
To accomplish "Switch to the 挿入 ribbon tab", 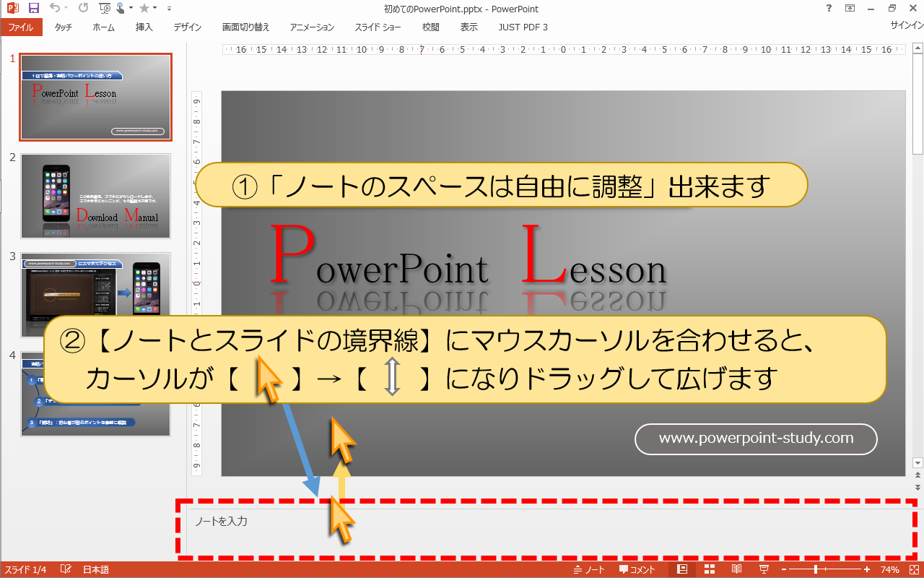I will click(x=144, y=27).
